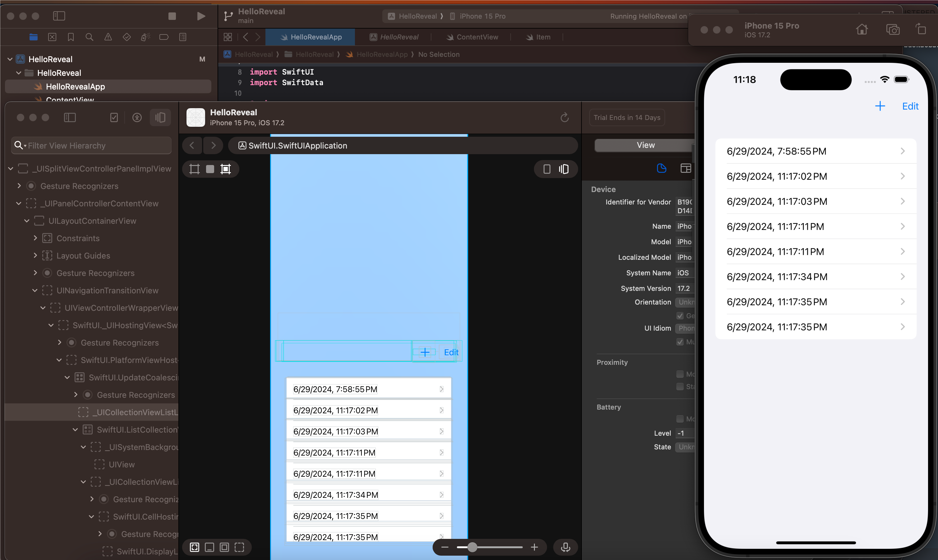This screenshot has width=938, height=560.
Task: Collapse _UISplitViewControllerPanelImplView node
Action: pyautogui.click(x=11, y=169)
